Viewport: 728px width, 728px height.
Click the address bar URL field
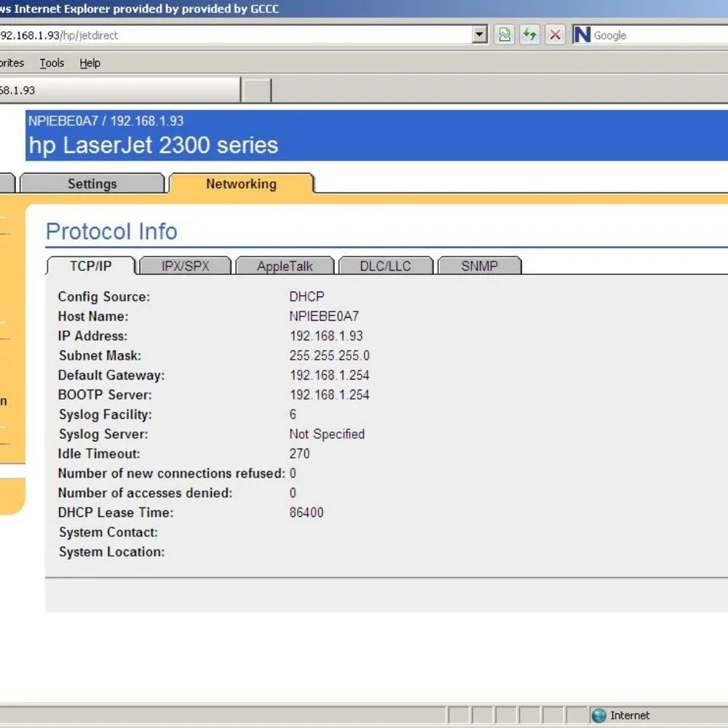click(235, 35)
